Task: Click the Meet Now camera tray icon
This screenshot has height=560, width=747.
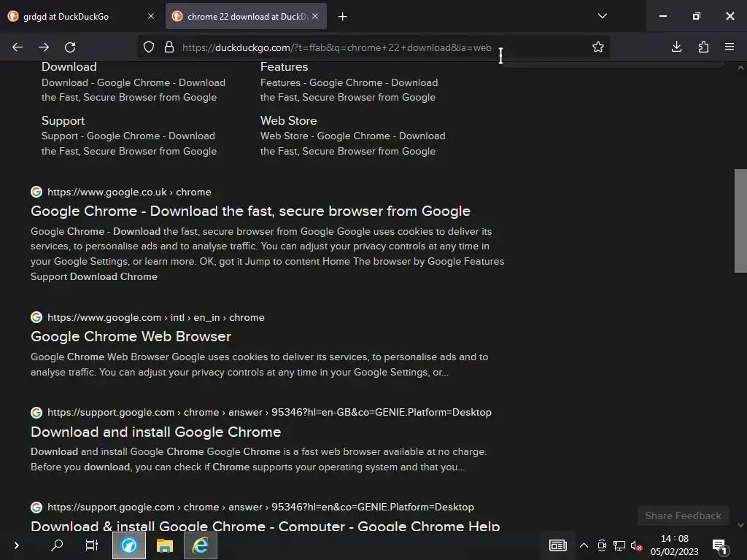Action: click(602, 545)
